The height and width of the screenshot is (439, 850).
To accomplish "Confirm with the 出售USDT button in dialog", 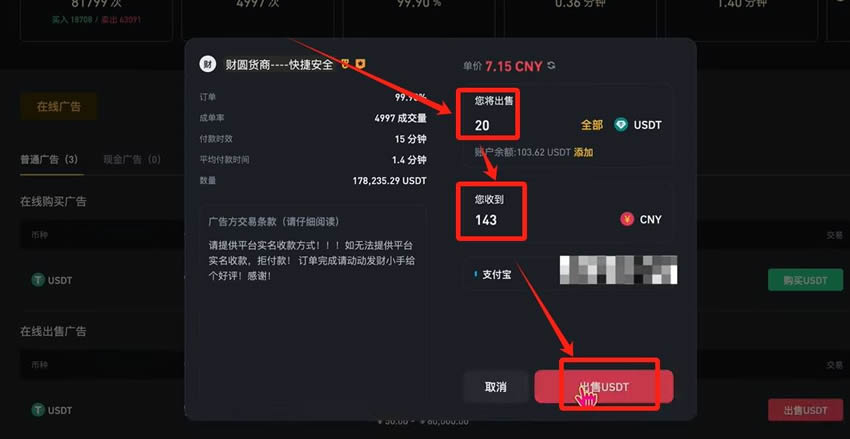I will coord(604,387).
